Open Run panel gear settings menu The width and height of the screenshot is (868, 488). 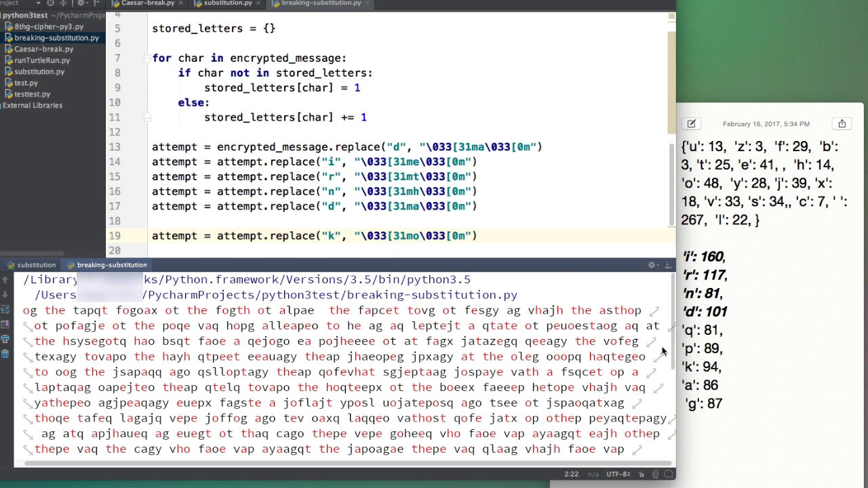[652, 265]
